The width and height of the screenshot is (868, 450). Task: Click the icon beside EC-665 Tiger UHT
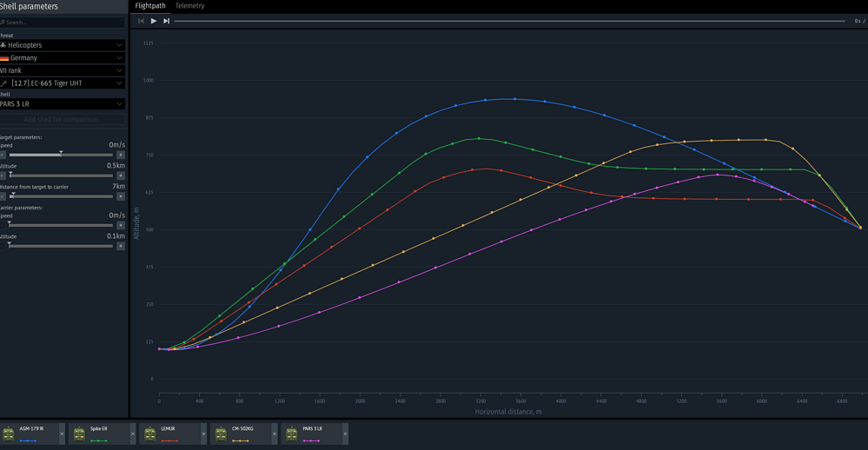pyautogui.click(x=3, y=83)
